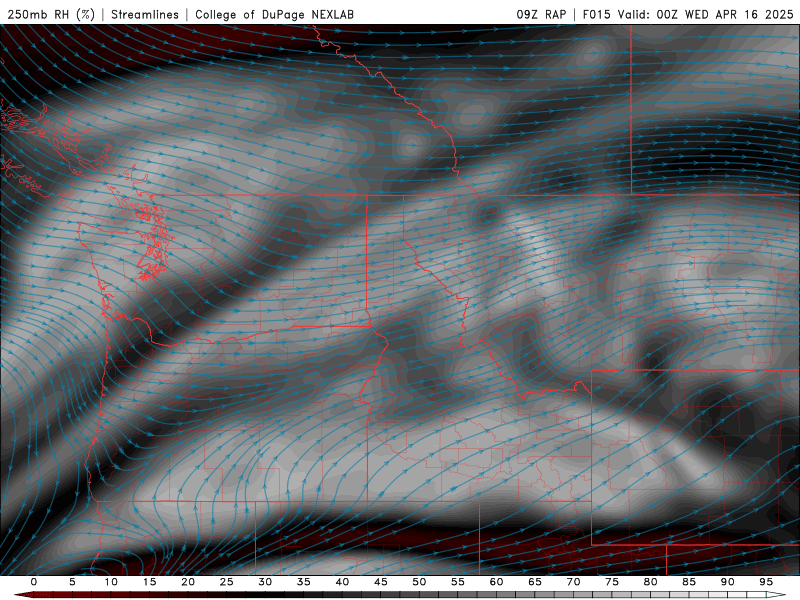Viewport: 800px width, 600px height.
Task: Click the colorbar label '40'
Action: point(342,582)
